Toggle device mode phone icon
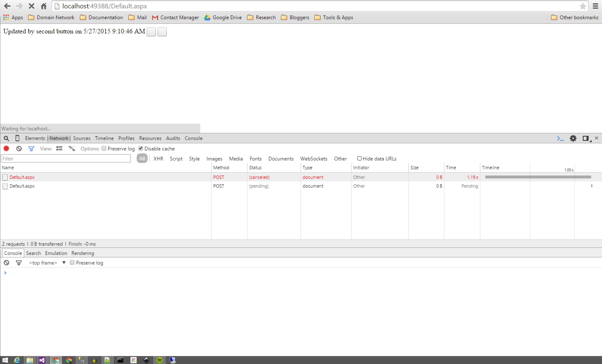Image resolution: width=602 pixels, height=364 pixels. point(17,138)
